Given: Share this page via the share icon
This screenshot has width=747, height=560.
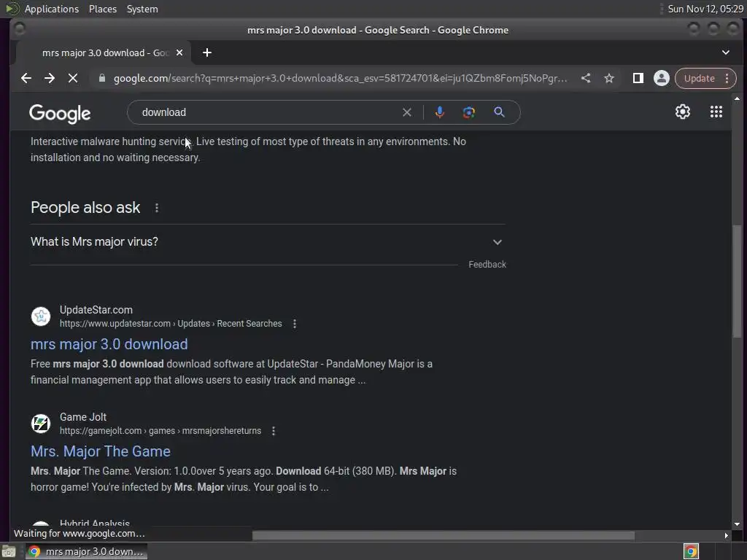Looking at the screenshot, I should 586,78.
